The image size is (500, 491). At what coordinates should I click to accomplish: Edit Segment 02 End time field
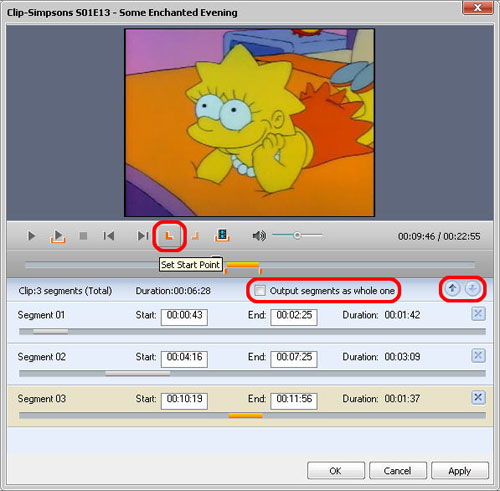click(294, 359)
